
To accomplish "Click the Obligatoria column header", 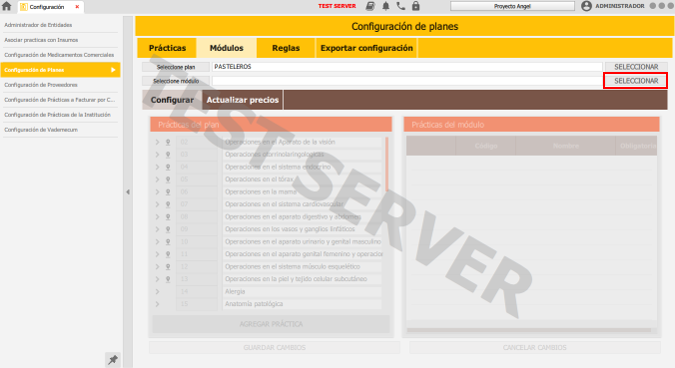I will click(637, 146).
